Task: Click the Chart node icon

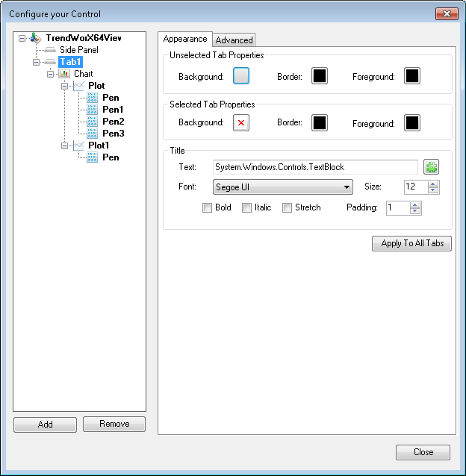Action: coord(64,74)
